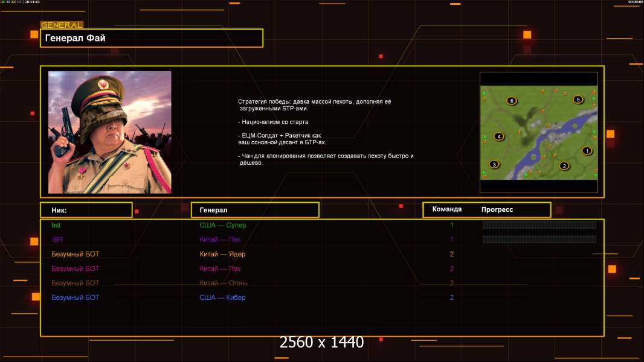This screenshot has width=644, height=362.
Task: Click the США — Кибер general entry
Action: point(222,297)
